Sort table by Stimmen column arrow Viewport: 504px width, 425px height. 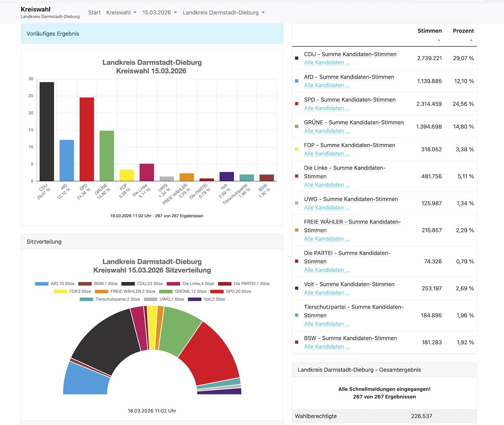point(439,40)
